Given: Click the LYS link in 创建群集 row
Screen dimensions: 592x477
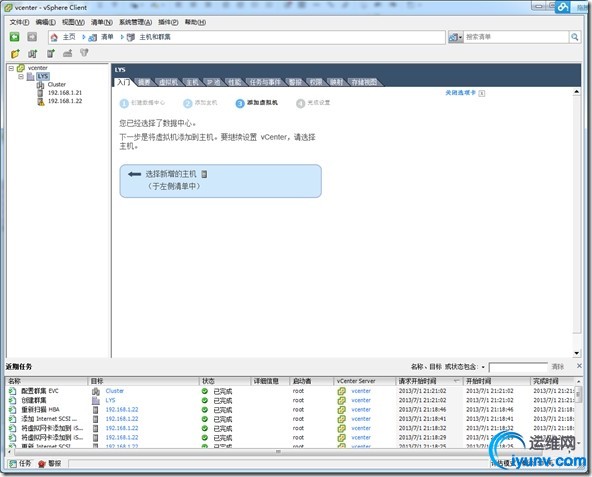Looking at the screenshot, I should [110, 400].
